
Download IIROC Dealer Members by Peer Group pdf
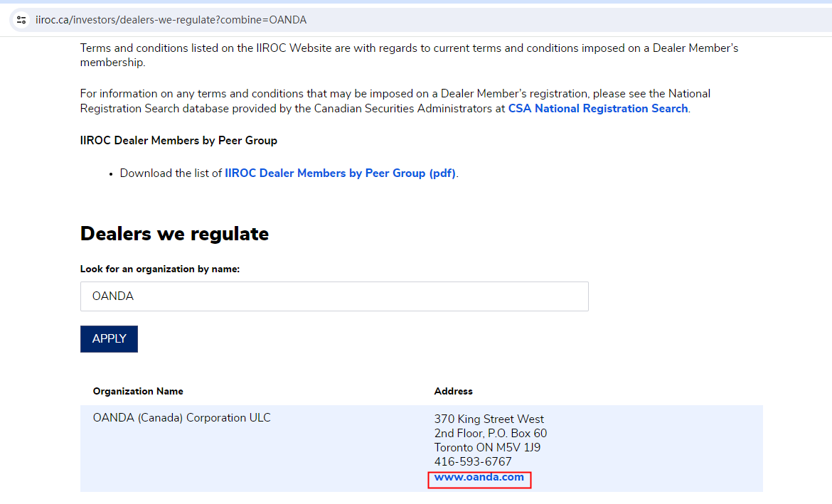click(x=340, y=173)
